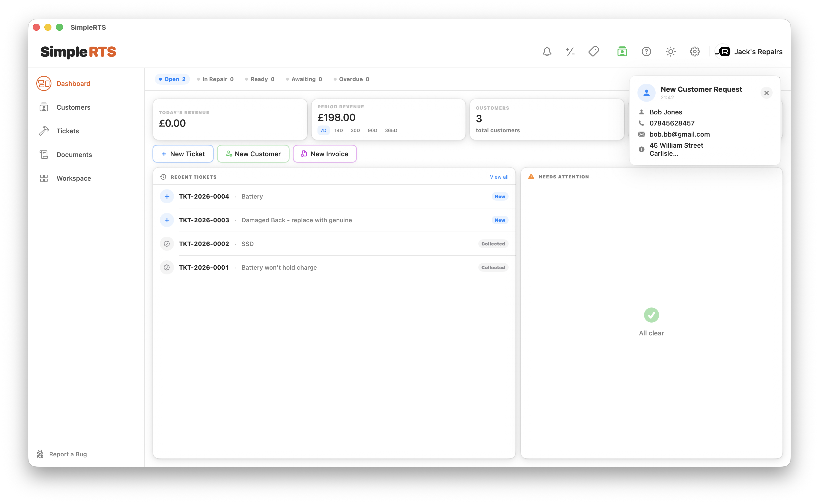Switch period revenue back to 14D
819x504 pixels.
tap(338, 130)
